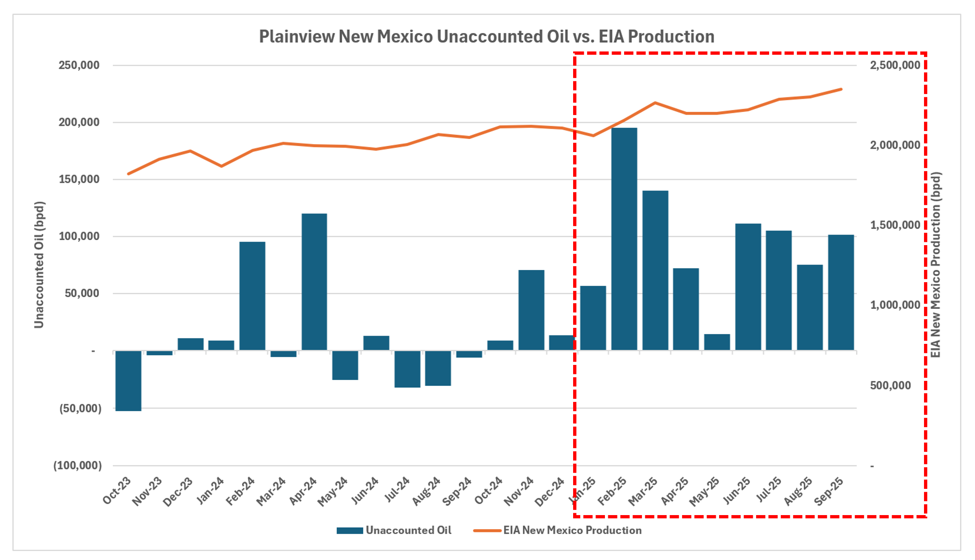Select the Unaccounted Oil legend label
This screenshot has width=975, height=560.
(408, 531)
